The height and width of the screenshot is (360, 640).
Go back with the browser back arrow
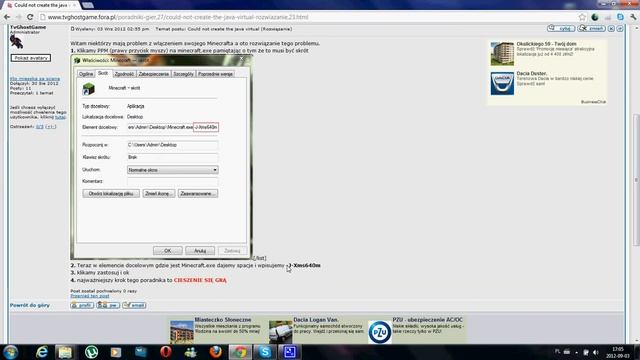coord(7,17)
